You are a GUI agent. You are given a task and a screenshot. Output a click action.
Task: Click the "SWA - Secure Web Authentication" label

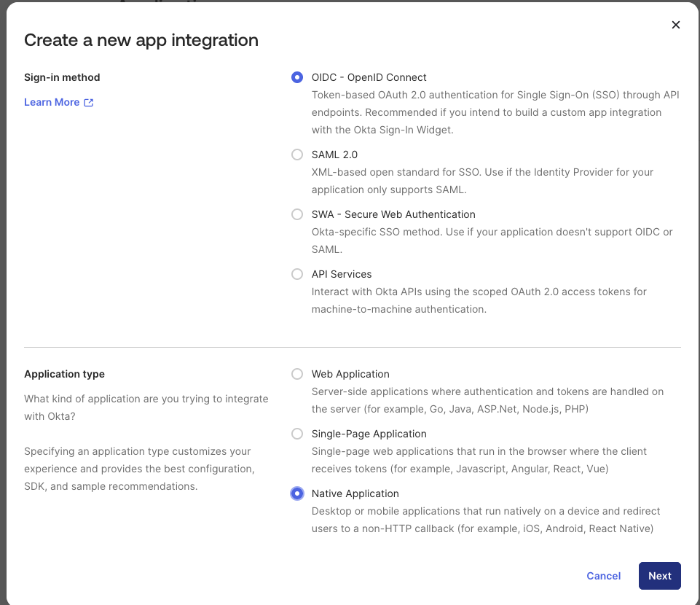point(393,214)
